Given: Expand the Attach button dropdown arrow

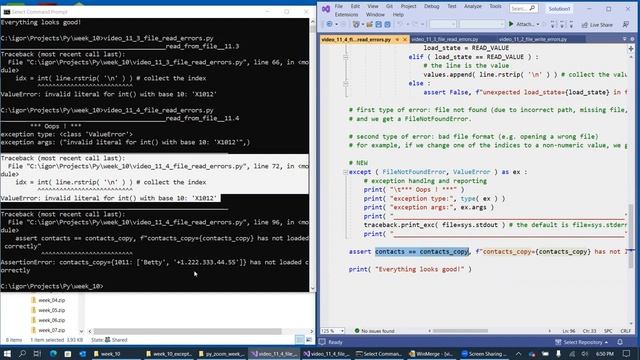Looking at the screenshot, I should coord(538,24).
